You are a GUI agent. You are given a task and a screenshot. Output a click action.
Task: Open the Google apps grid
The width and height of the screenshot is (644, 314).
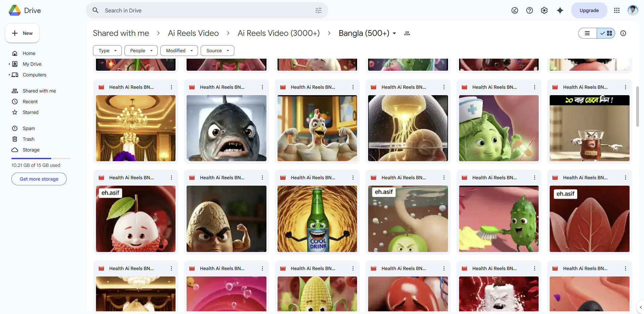[616, 10]
